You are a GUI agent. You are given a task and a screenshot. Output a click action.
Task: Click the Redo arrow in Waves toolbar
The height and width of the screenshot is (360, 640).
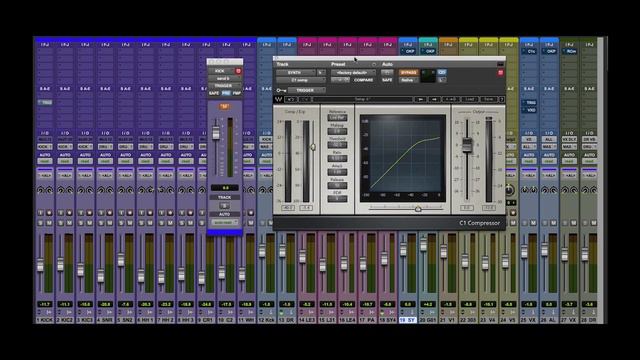click(x=305, y=99)
